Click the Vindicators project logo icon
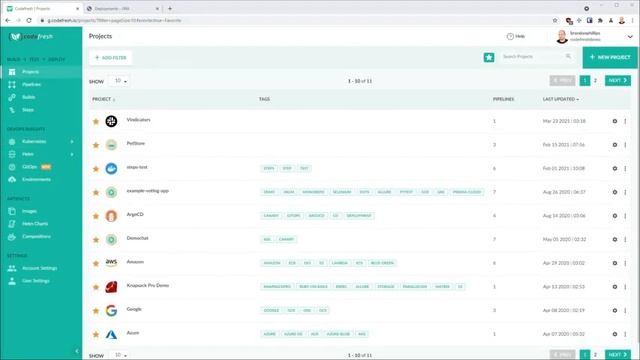The width and height of the screenshot is (640, 360). (x=111, y=121)
